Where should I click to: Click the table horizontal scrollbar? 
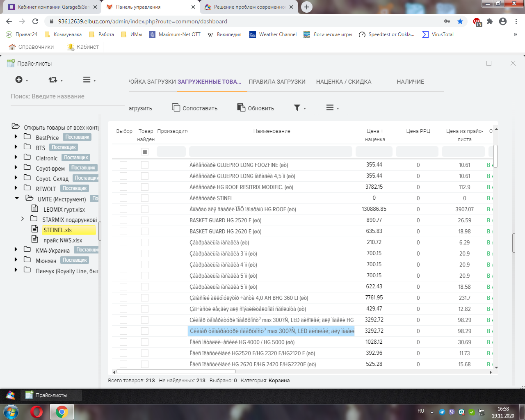click(x=176, y=372)
